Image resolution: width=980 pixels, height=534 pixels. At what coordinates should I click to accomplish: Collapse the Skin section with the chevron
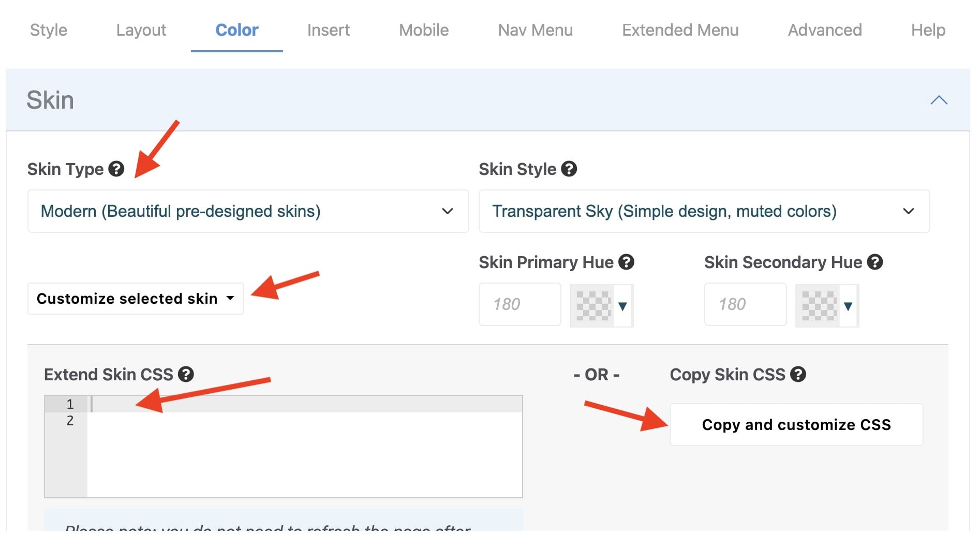(939, 100)
